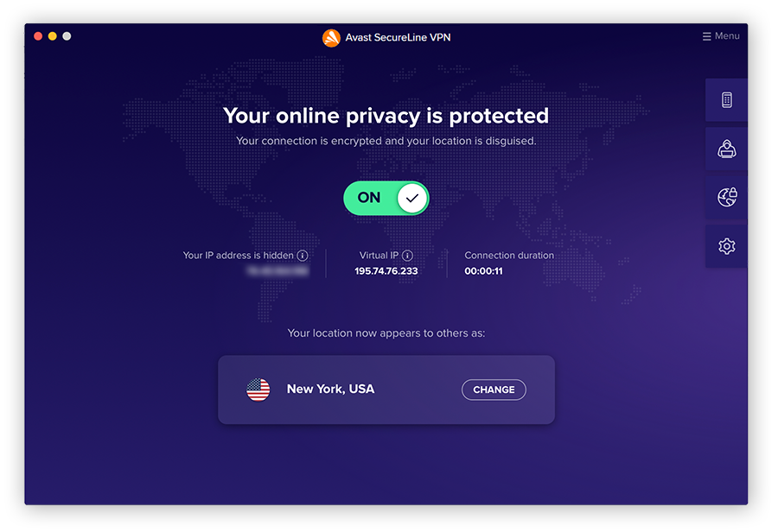Minimize the window with the yellow button

pyautogui.click(x=51, y=36)
